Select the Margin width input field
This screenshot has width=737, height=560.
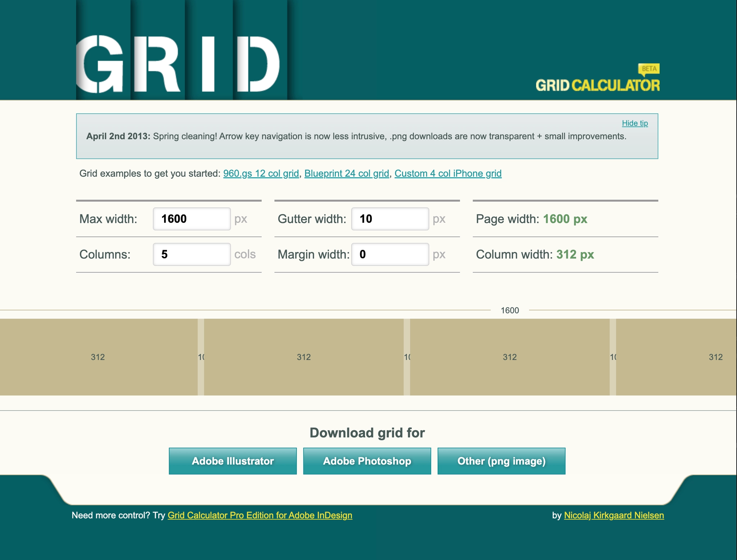390,254
